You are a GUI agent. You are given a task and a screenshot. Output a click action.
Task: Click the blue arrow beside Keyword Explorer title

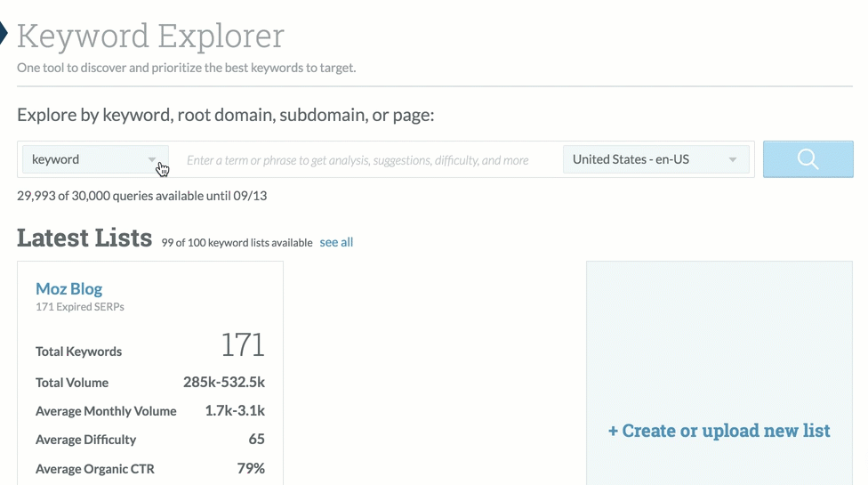[3, 34]
